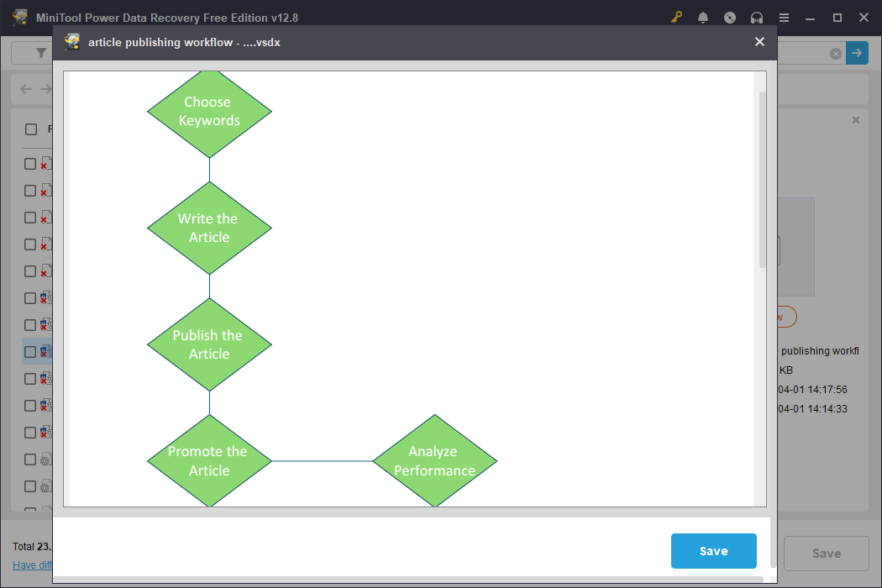Click the Choose Keywords diamond shape
The height and width of the screenshot is (588, 882).
coord(209,111)
